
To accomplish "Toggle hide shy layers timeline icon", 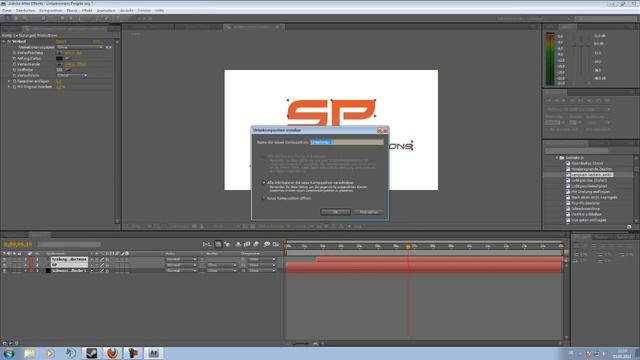I will [238, 244].
